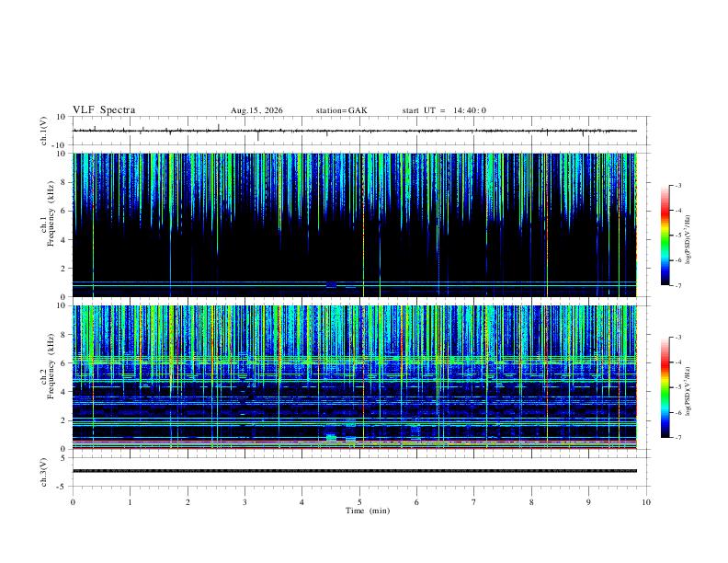Click the cyan patch near 4.5 min in ch.2
Viewport: 728px width, 563px height.
331,437
